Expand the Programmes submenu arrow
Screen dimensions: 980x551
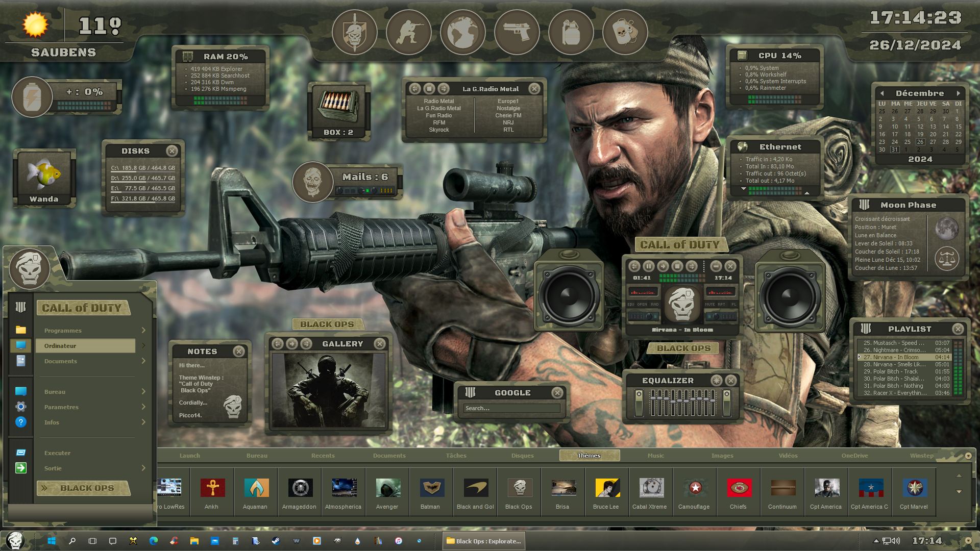143,331
